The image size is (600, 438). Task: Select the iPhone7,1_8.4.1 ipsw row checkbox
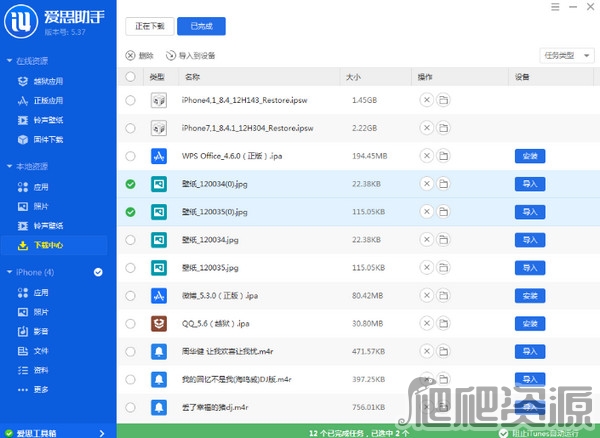[x=130, y=128]
